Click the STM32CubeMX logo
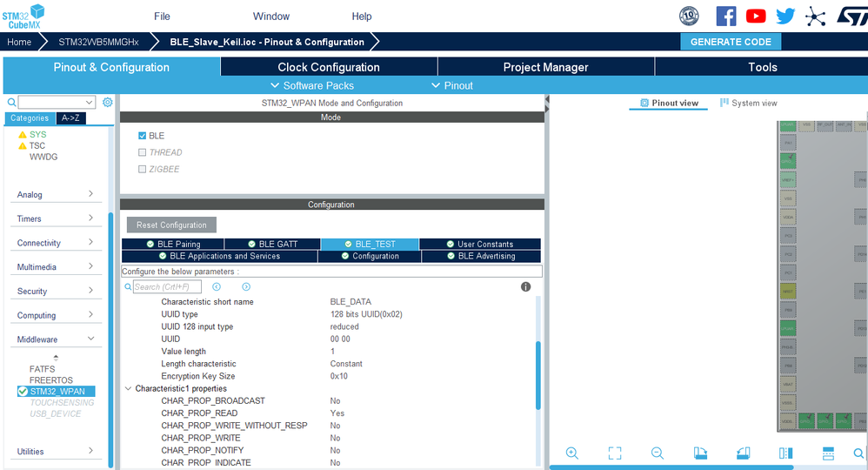 (23, 17)
